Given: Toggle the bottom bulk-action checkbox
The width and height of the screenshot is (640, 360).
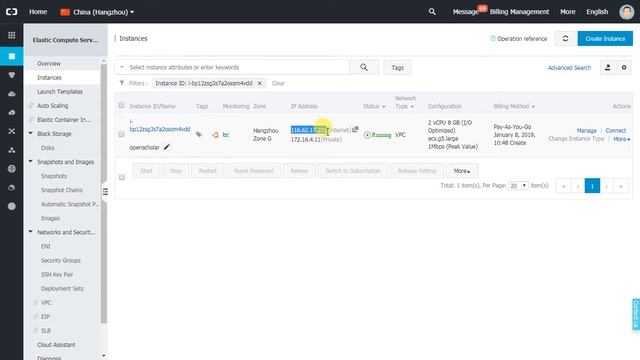Looking at the screenshot, I should click(122, 177).
